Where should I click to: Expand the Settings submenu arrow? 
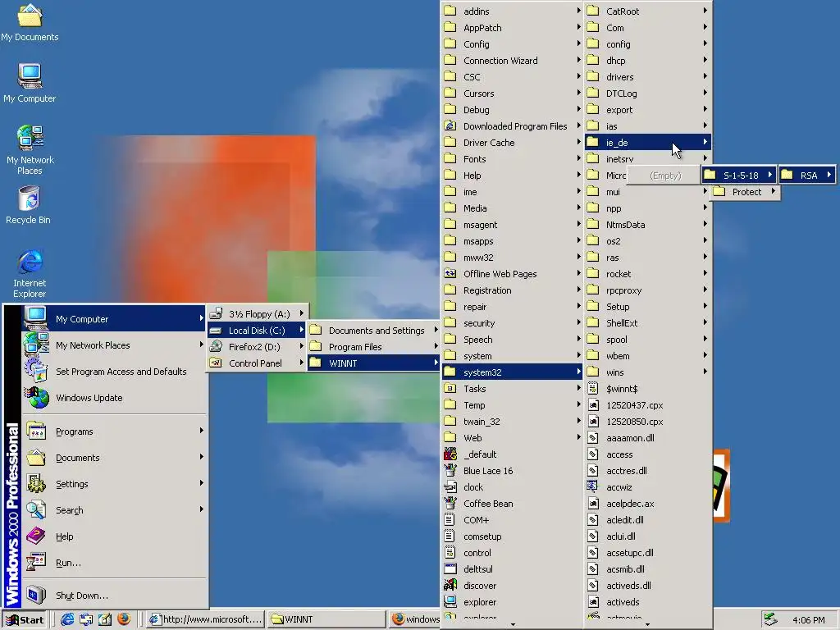point(202,482)
